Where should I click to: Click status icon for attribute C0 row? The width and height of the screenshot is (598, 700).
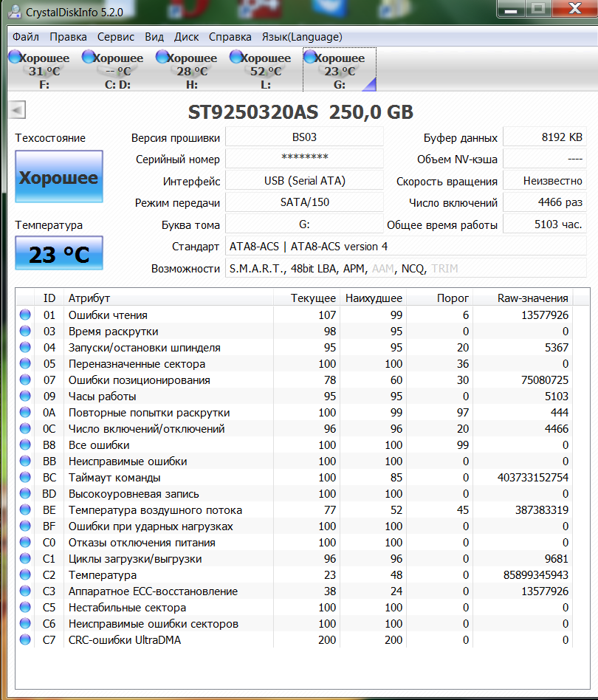pos(25,542)
